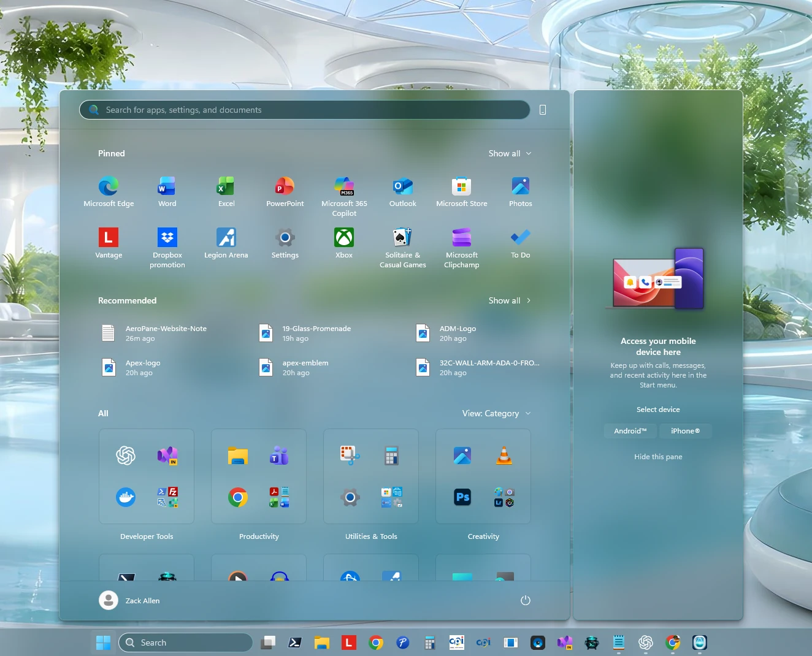Launch Photos from Pinned section
The width and height of the screenshot is (812, 656).
(x=520, y=192)
